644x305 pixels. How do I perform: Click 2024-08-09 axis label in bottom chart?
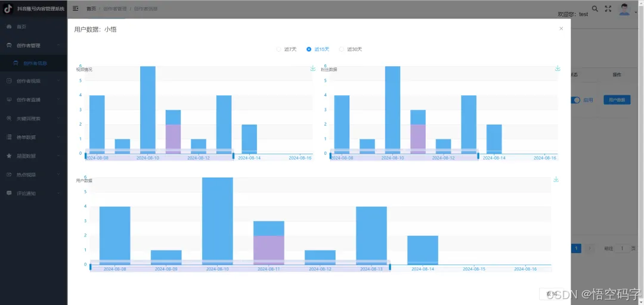coord(166,269)
